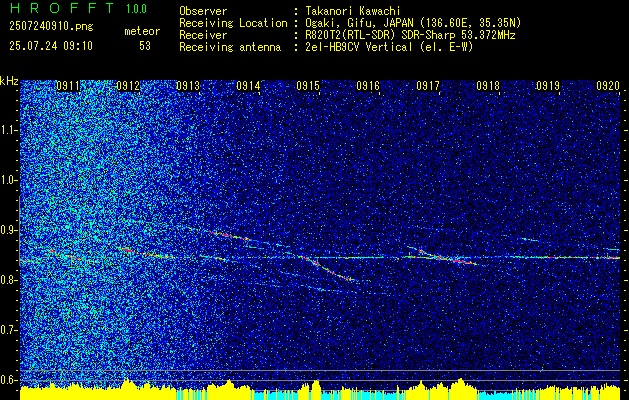Click the 0920 time marker

608,85
